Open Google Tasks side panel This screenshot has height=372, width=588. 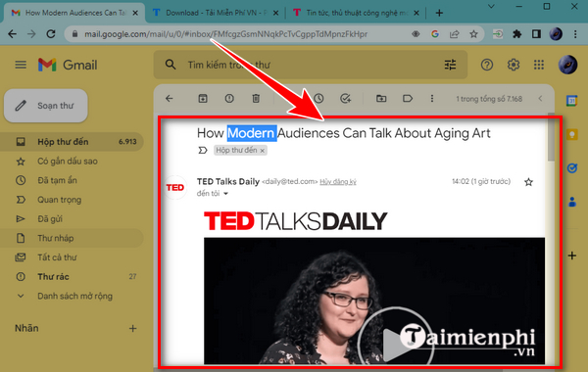[572, 168]
